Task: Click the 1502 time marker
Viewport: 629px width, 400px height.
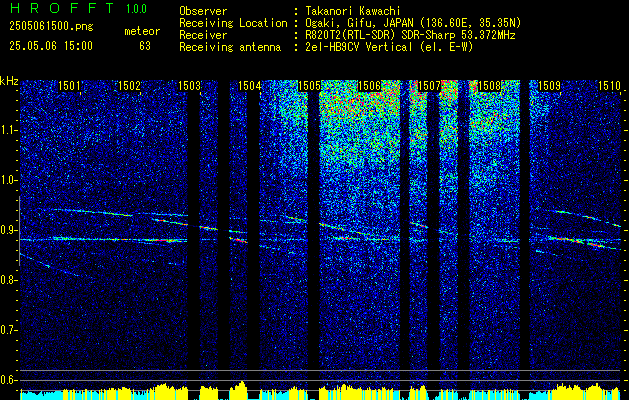Action: pyautogui.click(x=130, y=85)
